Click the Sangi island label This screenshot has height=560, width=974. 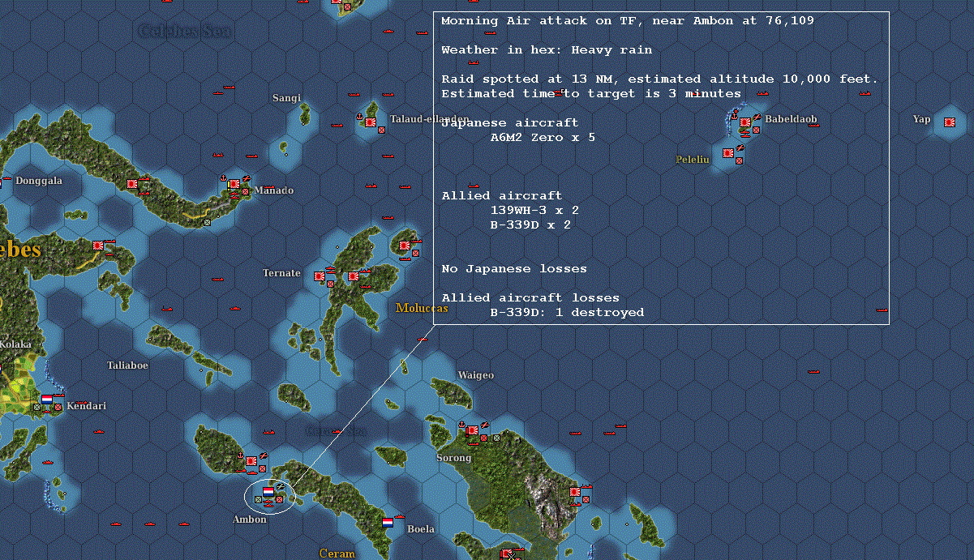[x=286, y=97]
